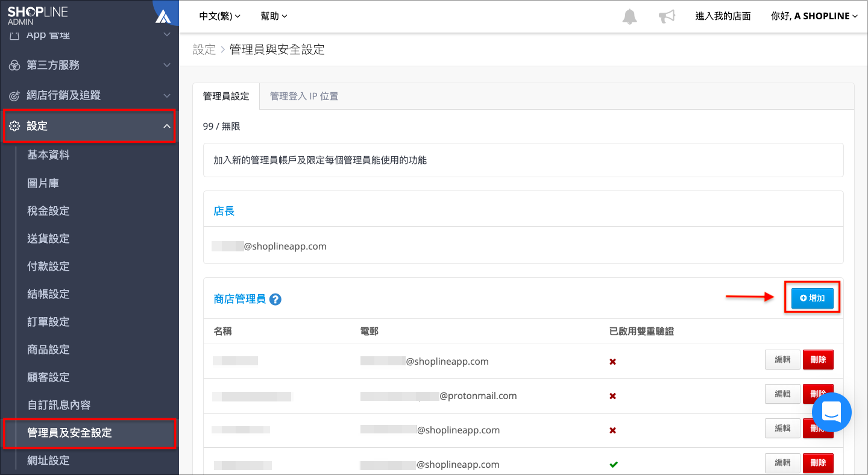Click the notification bell icon
Image resolution: width=868 pixels, height=475 pixels.
coord(629,16)
